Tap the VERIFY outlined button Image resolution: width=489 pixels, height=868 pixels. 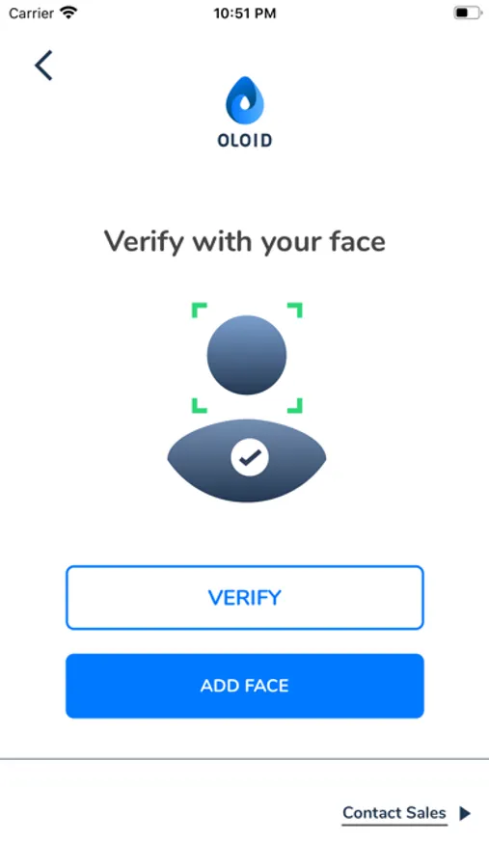pyautogui.click(x=245, y=597)
